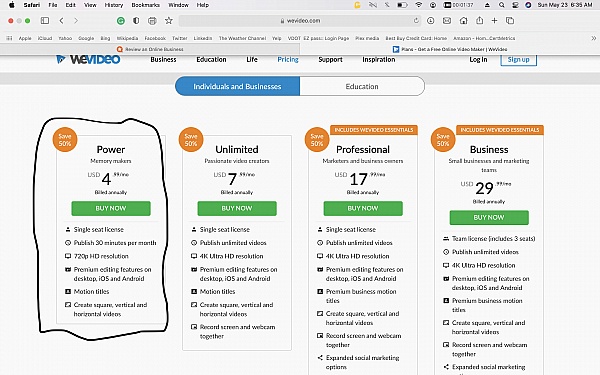
Task: Open the Share sheet icon
Action: 479,21
